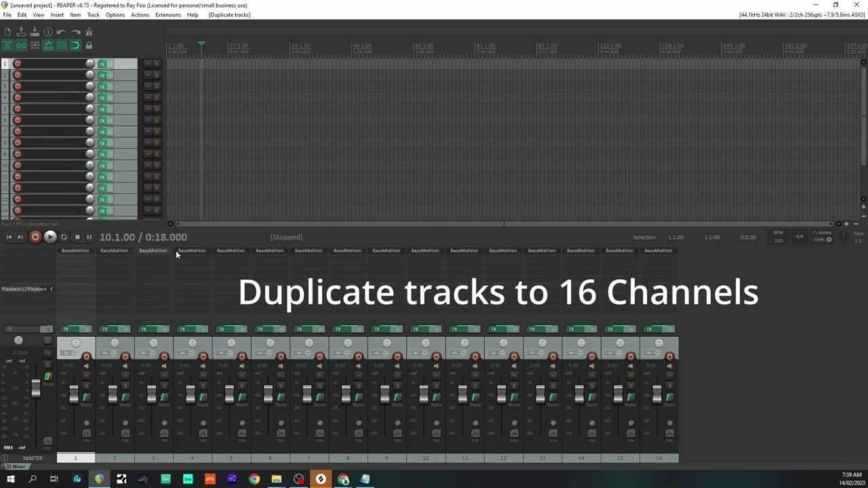Open input dropdown on mixer channel 4
Viewport: 868px width, 488px height.
[185, 352]
